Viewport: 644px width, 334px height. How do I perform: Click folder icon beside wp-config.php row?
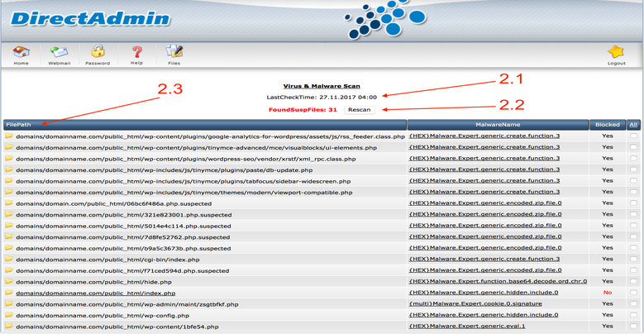(9, 315)
